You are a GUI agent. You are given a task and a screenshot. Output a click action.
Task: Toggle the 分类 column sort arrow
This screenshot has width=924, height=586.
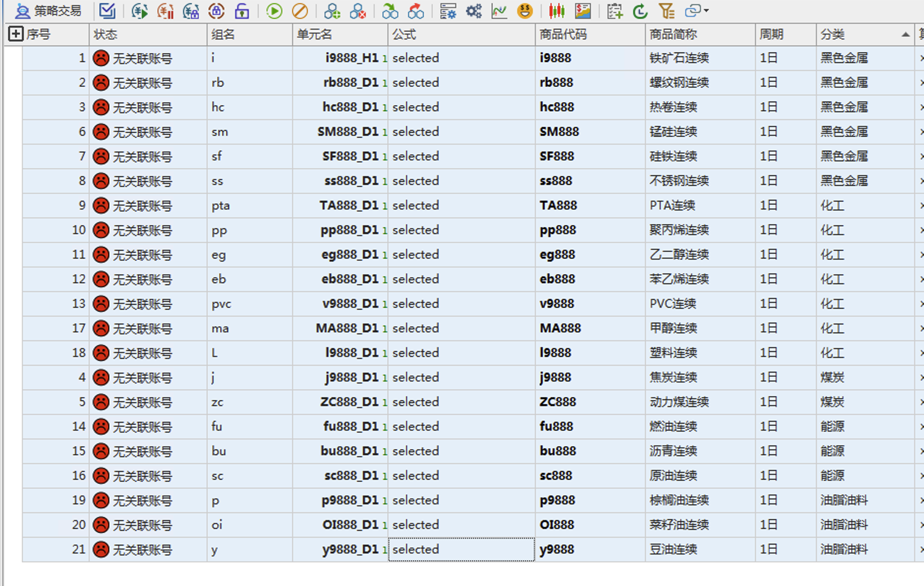tap(905, 34)
